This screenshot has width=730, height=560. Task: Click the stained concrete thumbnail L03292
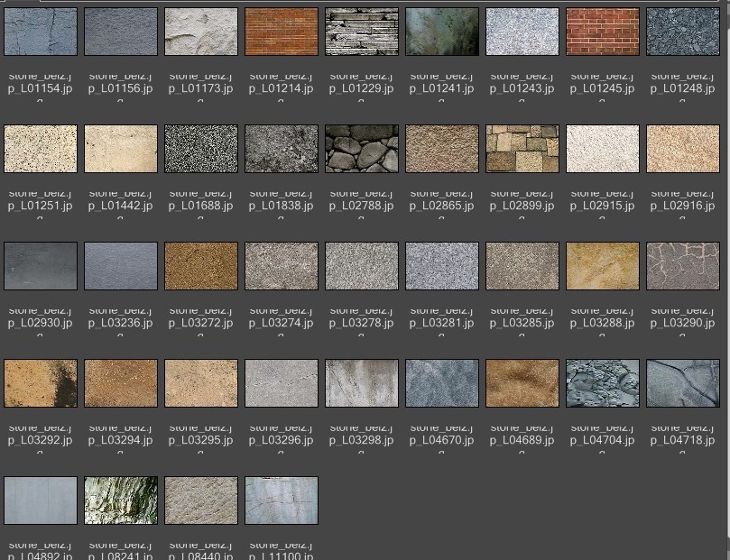click(x=40, y=383)
